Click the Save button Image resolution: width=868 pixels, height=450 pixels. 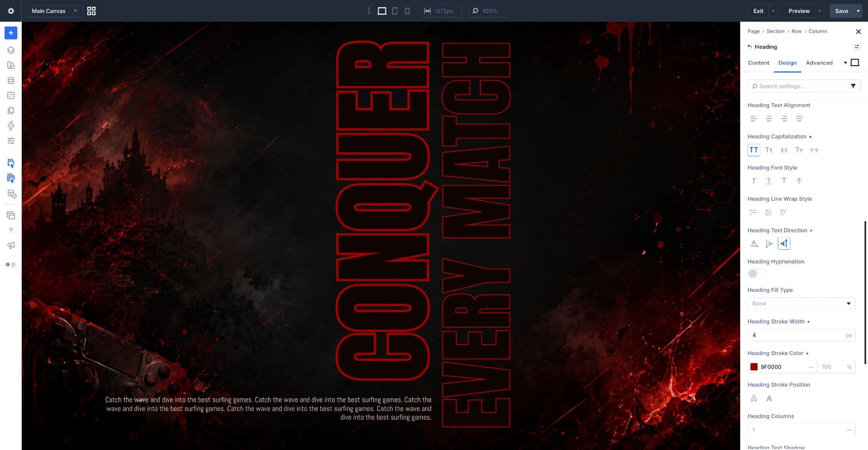pyautogui.click(x=841, y=11)
